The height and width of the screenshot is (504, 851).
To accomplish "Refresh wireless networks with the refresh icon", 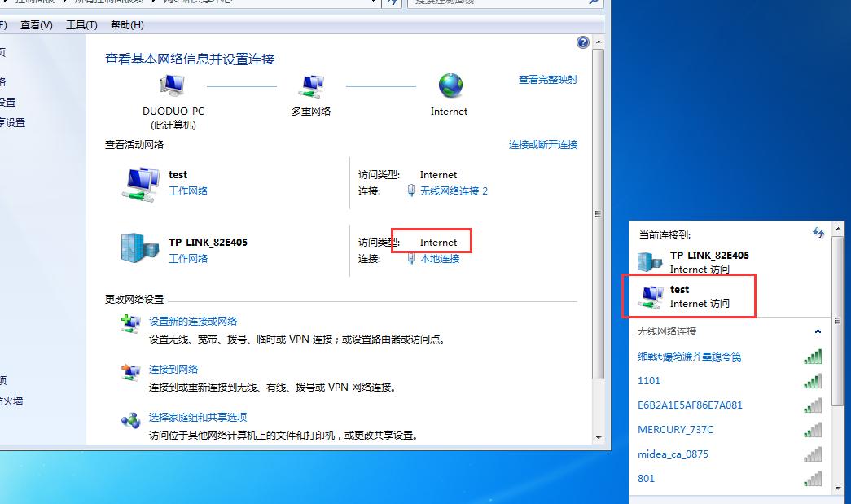I will point(819,233).
